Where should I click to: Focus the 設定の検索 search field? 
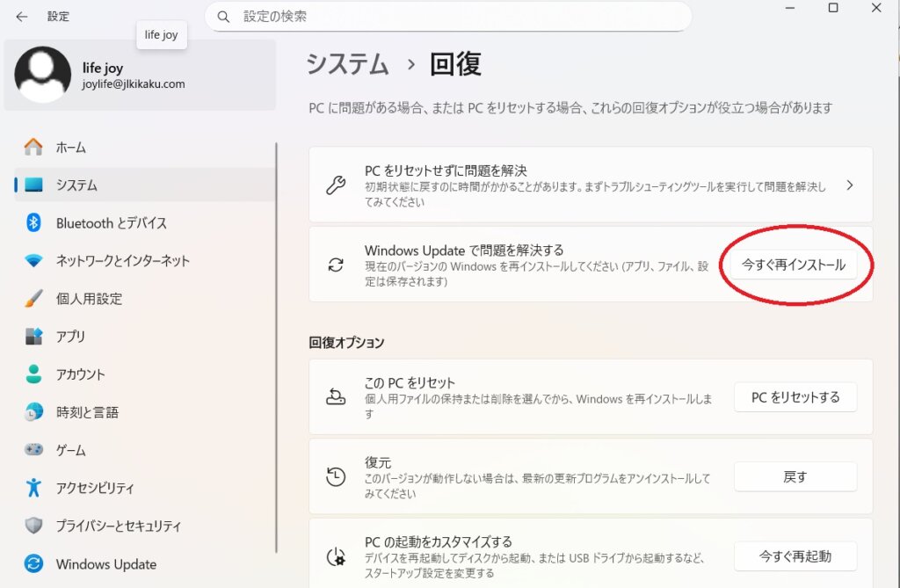(457, 17)
